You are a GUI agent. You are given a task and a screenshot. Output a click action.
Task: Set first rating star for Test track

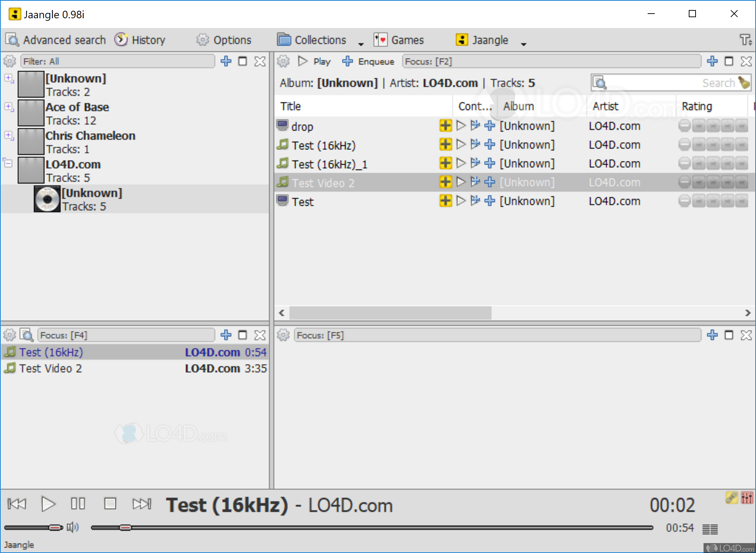(698, 201)
